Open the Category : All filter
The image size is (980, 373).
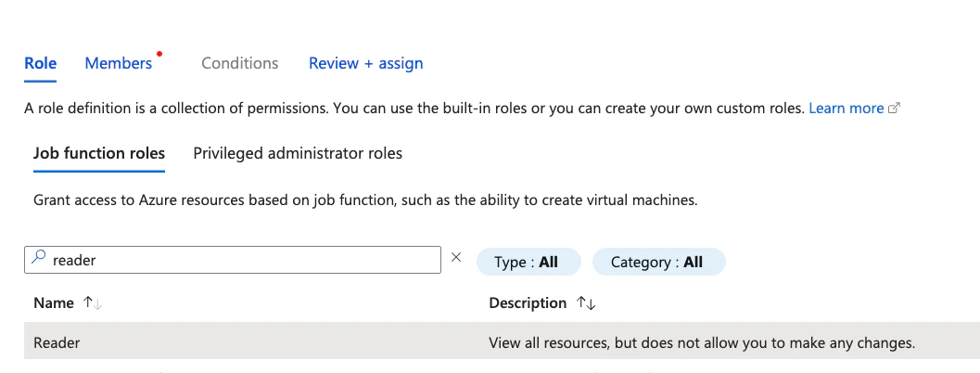(659, 262)
